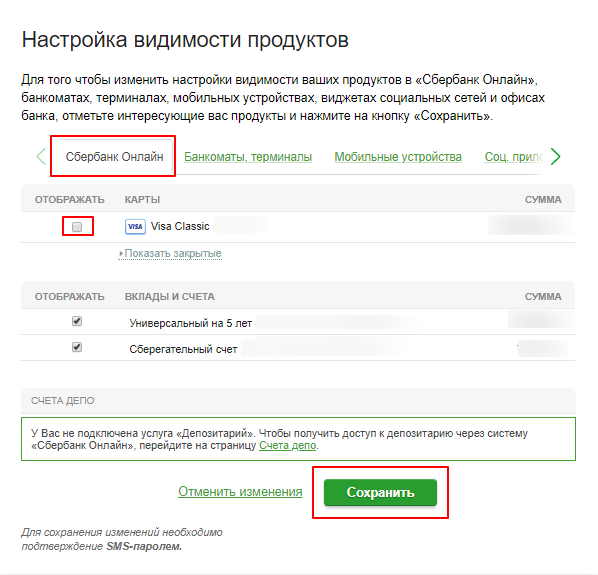The image size is (598, 575).
Task: Click the СУММА header in deposits table
Action: coord(543,296)
